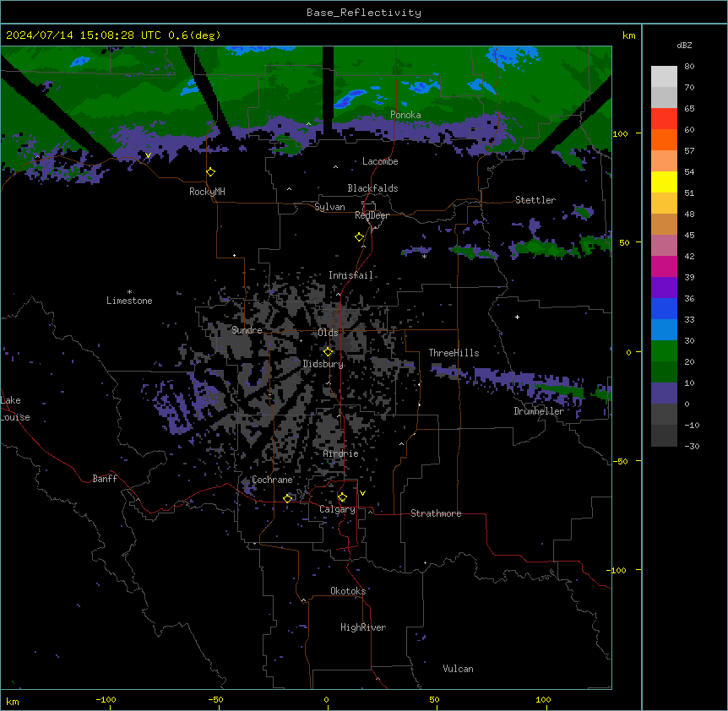Click the km label at top right
Image resolution: width=728 pixels, height=711 pixels.
point(629,35)
